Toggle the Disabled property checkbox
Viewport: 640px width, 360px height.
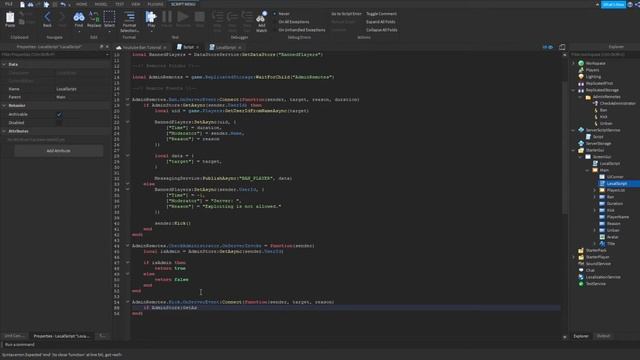[x=59, y=122]
